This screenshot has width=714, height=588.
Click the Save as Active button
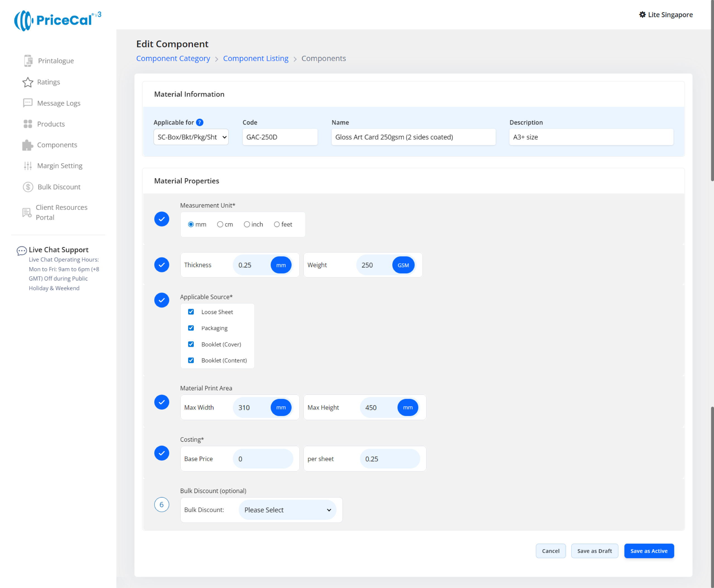649,551
